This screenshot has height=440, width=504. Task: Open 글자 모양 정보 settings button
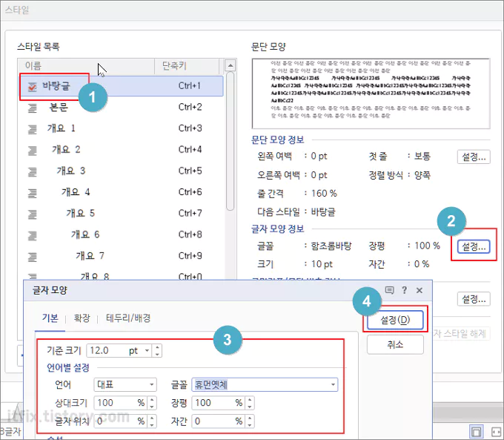[x=474, y=246]
